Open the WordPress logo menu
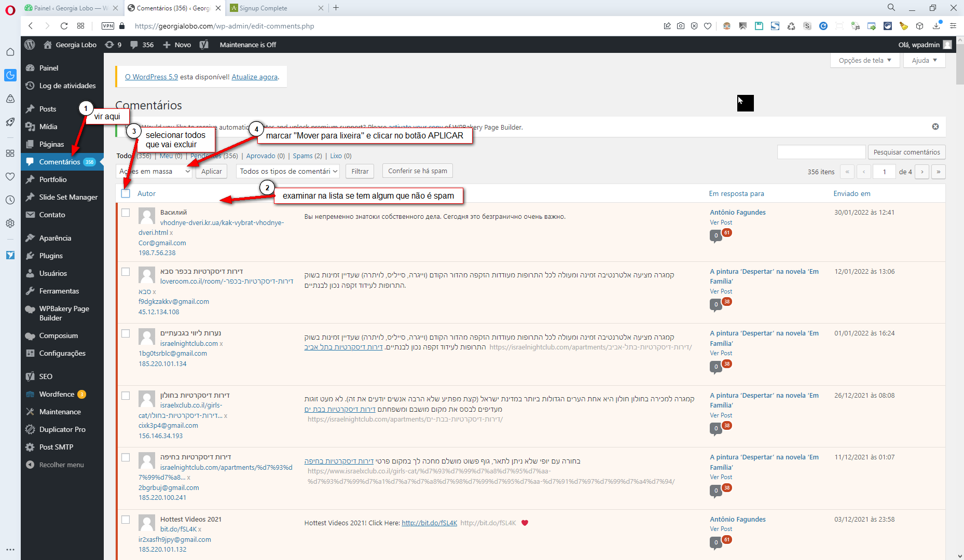Viewport: 964px width, 560px height. point(30,45)
